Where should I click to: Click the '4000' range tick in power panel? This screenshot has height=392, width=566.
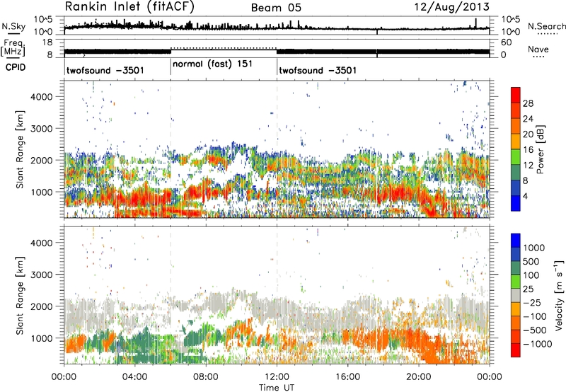coord(41,97)
